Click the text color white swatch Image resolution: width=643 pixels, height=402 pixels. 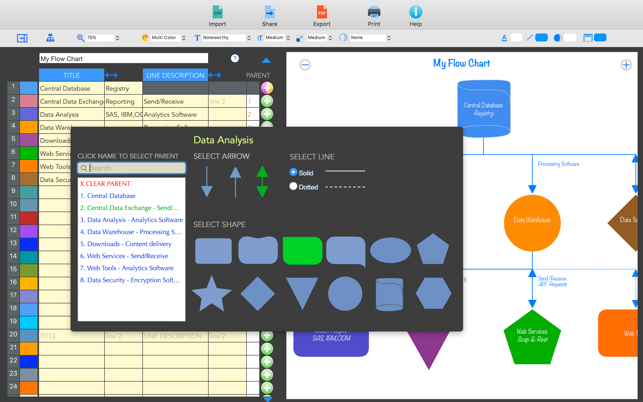(516, 38)
